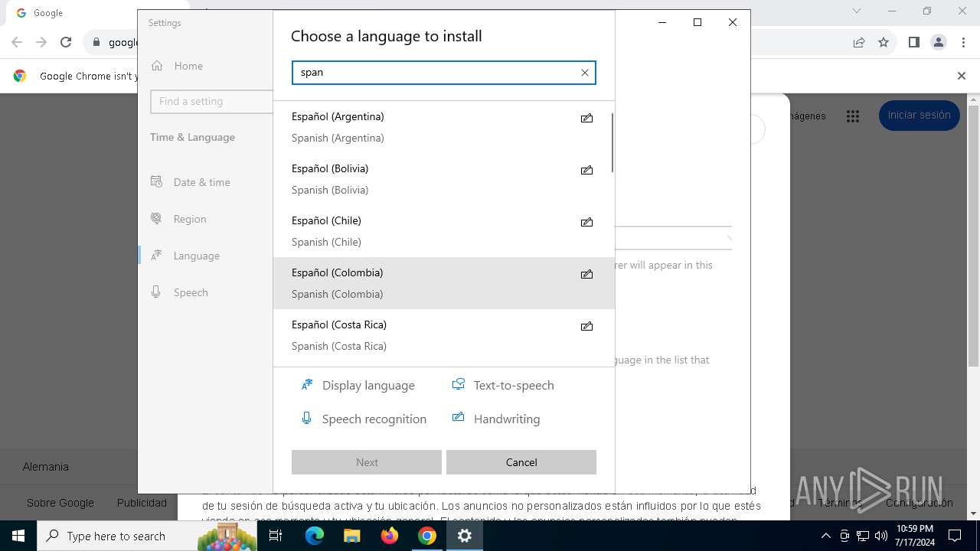Select Español (Argentina) from the list
The height and width of the screenshot is (551, 980).
coord(443,127)
